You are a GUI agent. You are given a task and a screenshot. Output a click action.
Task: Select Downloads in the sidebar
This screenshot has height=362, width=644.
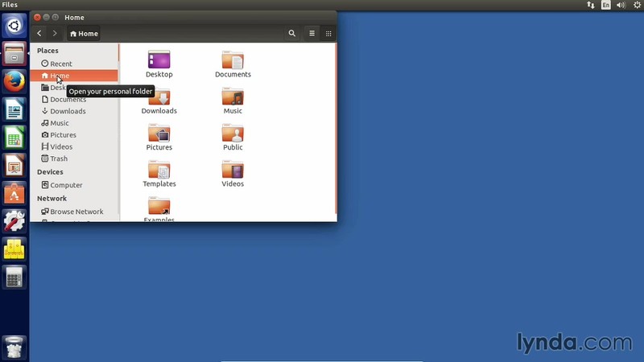68,111
